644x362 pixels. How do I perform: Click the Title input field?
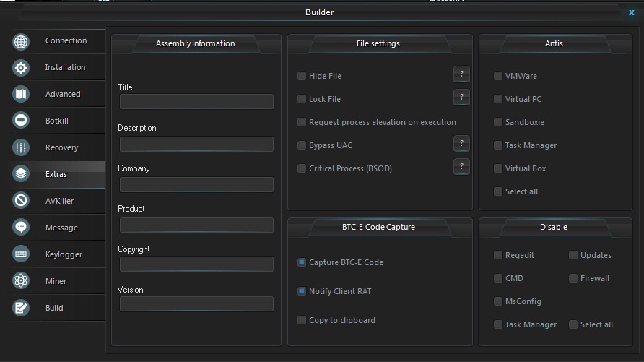pos(196,101)
